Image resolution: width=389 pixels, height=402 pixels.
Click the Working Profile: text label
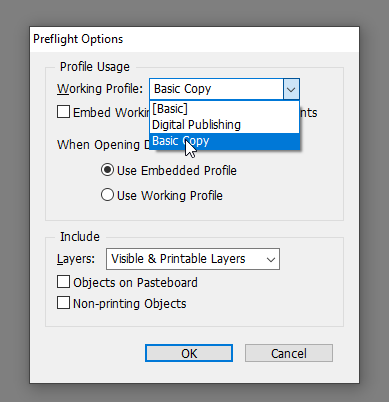[x=100, y=89]
